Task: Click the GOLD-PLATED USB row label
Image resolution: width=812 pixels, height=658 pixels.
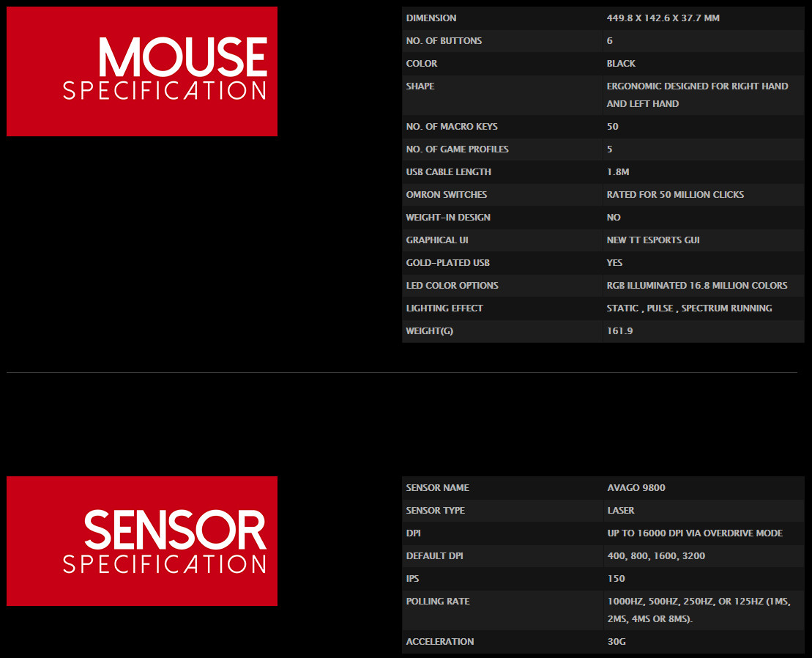Action: pos(447,263)
